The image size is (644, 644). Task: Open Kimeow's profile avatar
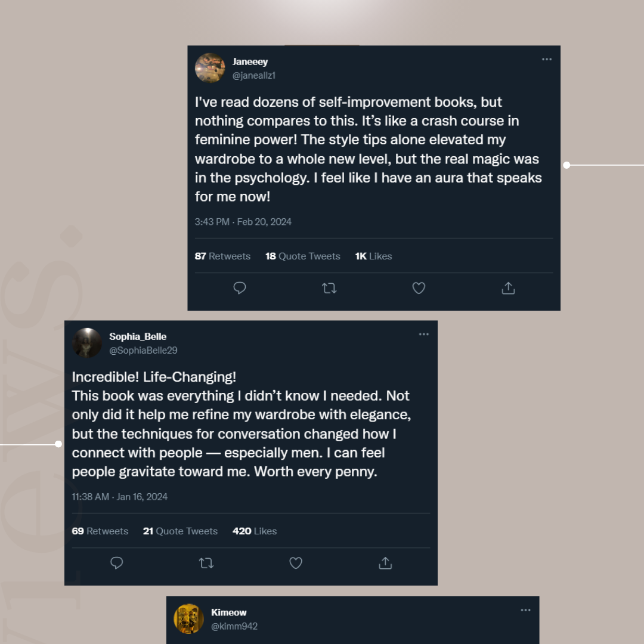pos(189,618)
